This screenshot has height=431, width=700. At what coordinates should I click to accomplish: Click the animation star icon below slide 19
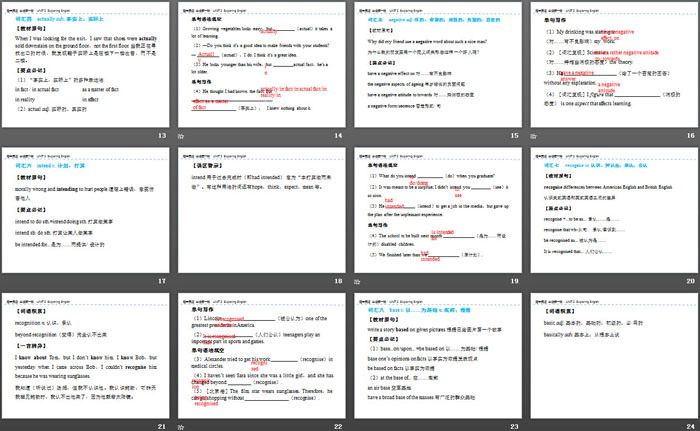pos(357,281)
